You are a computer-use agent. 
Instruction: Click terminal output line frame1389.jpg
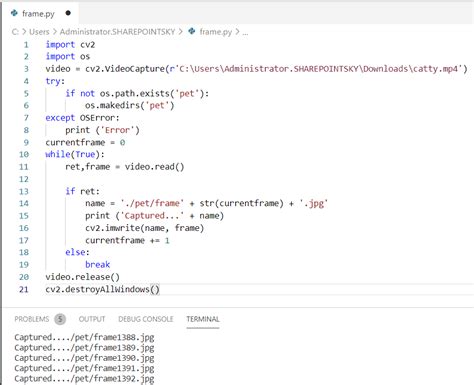click(x=84, y=348)
